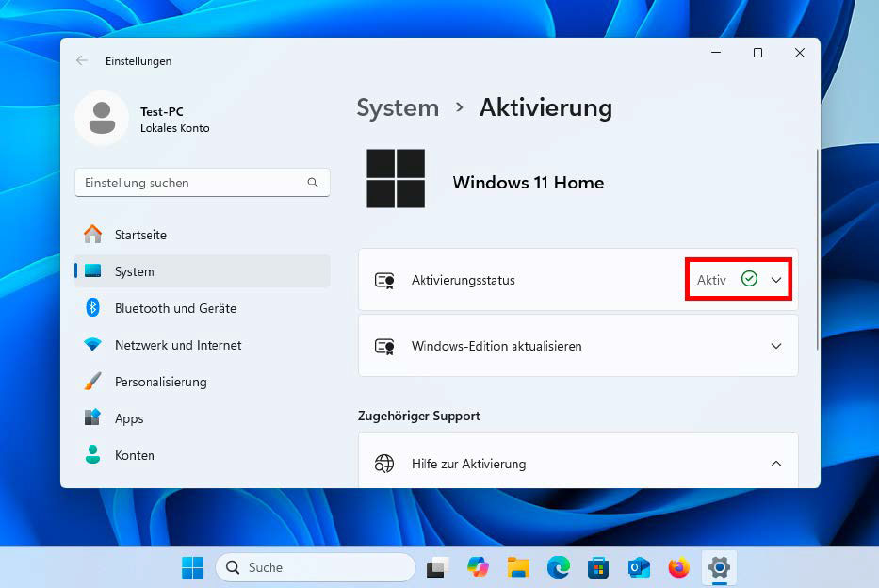Launch Microsoft Edge from the taskbar
The image size is (879, 588).
tap(559, 568)
